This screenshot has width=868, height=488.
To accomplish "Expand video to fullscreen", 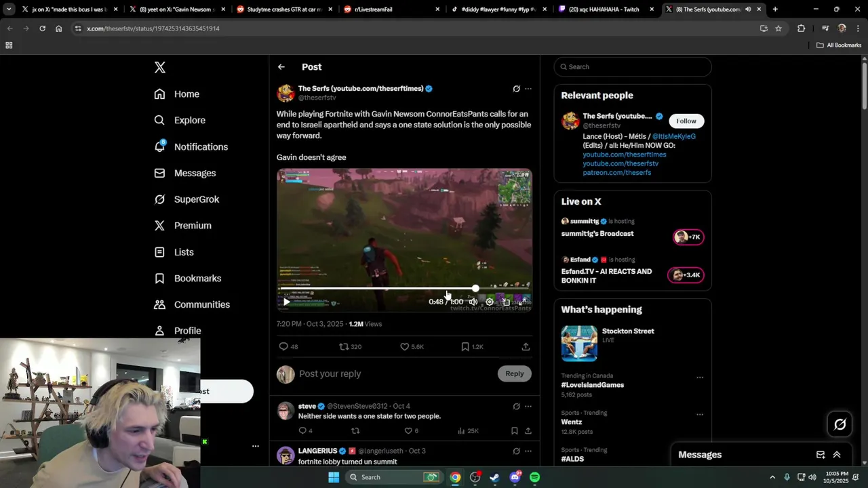I will (522, 302).
